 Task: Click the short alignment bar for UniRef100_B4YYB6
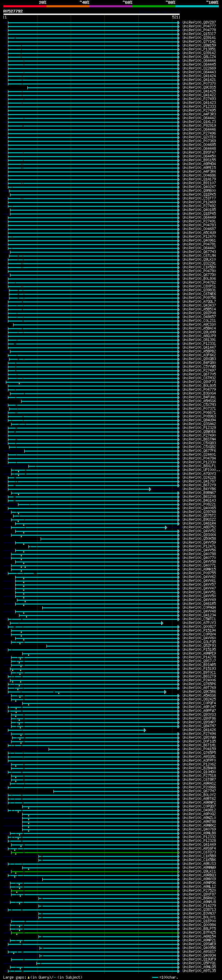[x=80, y=489]
